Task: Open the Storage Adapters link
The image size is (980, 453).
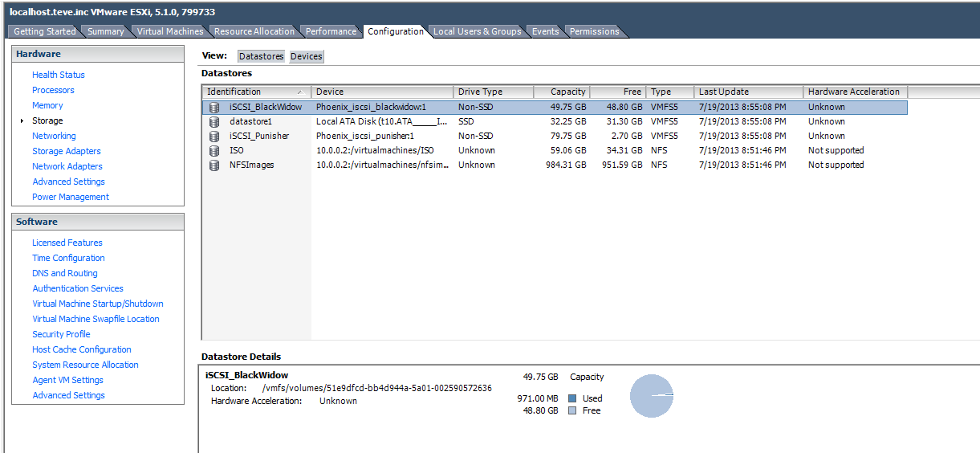Action: 67,151
